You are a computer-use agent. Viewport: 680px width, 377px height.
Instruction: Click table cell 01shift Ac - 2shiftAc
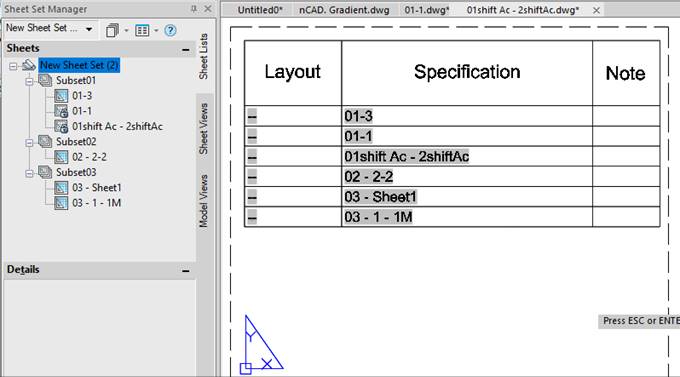tap(467, 156)
